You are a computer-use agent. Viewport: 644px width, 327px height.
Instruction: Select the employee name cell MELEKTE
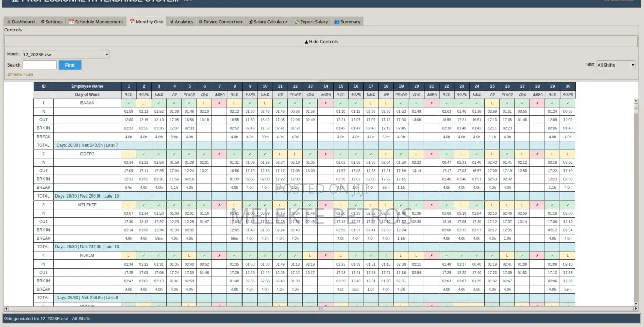point(87,205)
